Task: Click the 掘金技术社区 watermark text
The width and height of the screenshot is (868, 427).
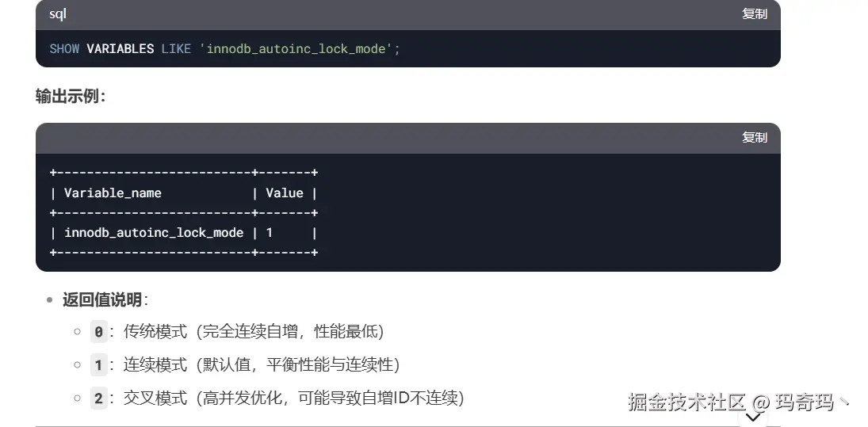Action: pos(687,402)
